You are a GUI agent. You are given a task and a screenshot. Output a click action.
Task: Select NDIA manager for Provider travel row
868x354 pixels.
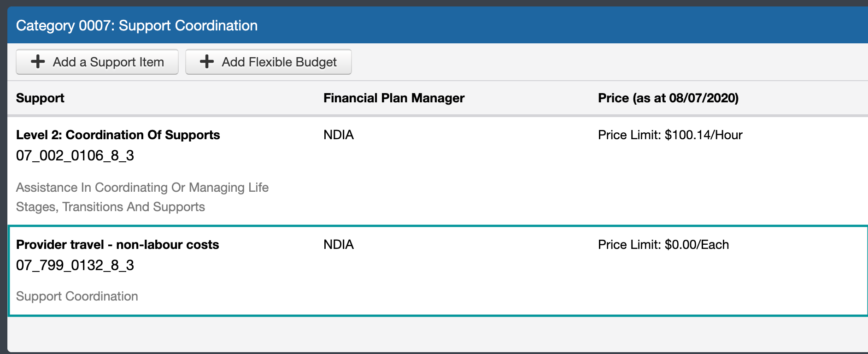point(339,244)
